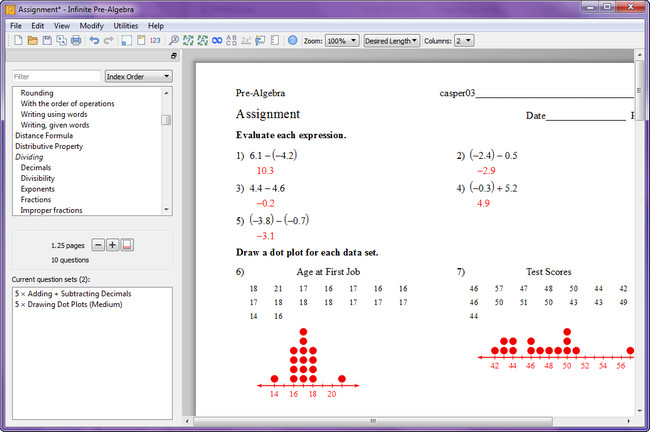Click the answer 10.3 in red
Viewport: 650px width, 432px height.
[x=265, y=171]
